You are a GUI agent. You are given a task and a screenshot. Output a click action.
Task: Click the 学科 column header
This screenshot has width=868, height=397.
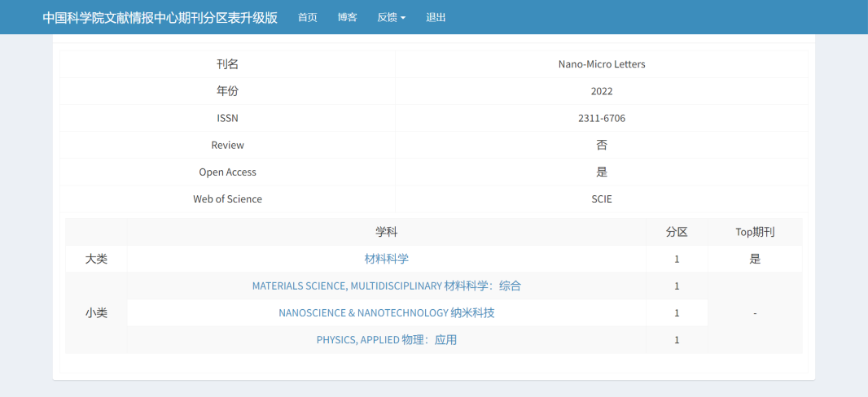pos(387,232)
